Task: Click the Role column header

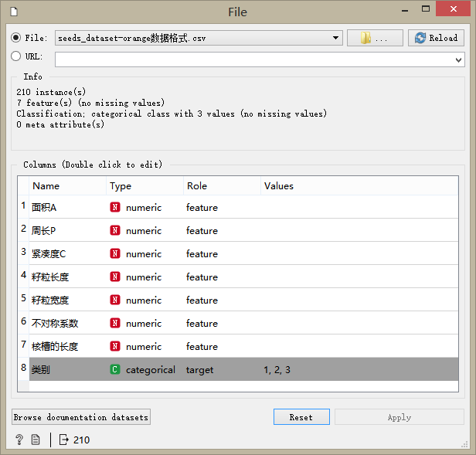Action: [x=222, y=185]
